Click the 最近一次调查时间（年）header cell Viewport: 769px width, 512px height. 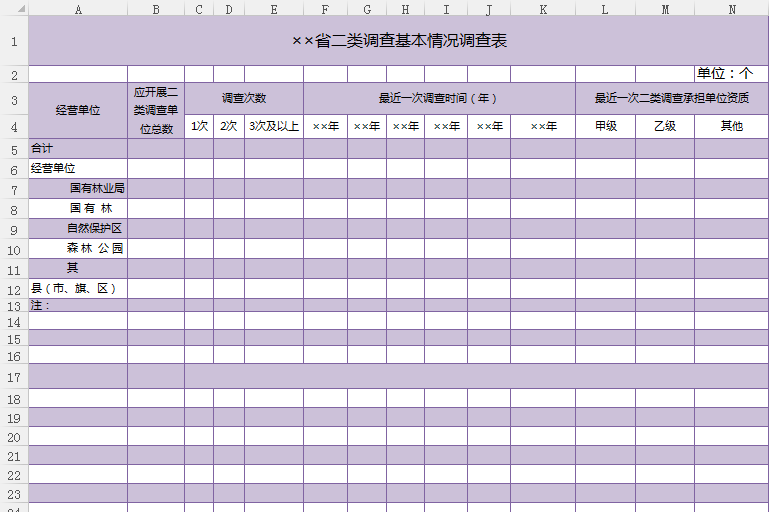[438, 99]
